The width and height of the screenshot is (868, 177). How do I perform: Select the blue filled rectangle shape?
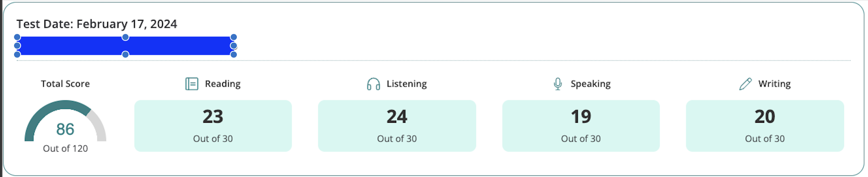(x=78, y=46)
